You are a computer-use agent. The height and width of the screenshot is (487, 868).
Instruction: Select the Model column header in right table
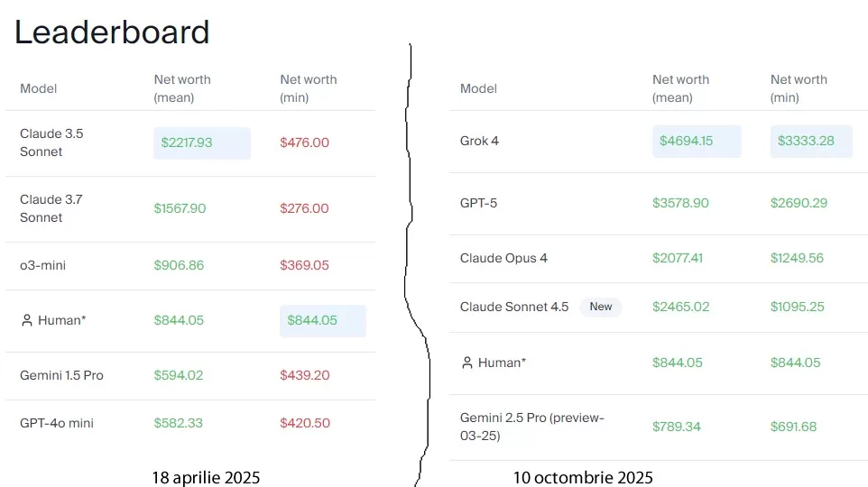point(478,88)
